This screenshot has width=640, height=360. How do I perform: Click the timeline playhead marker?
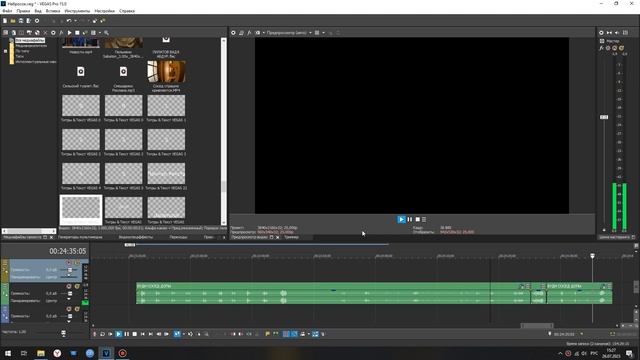[x=592, y=256]
